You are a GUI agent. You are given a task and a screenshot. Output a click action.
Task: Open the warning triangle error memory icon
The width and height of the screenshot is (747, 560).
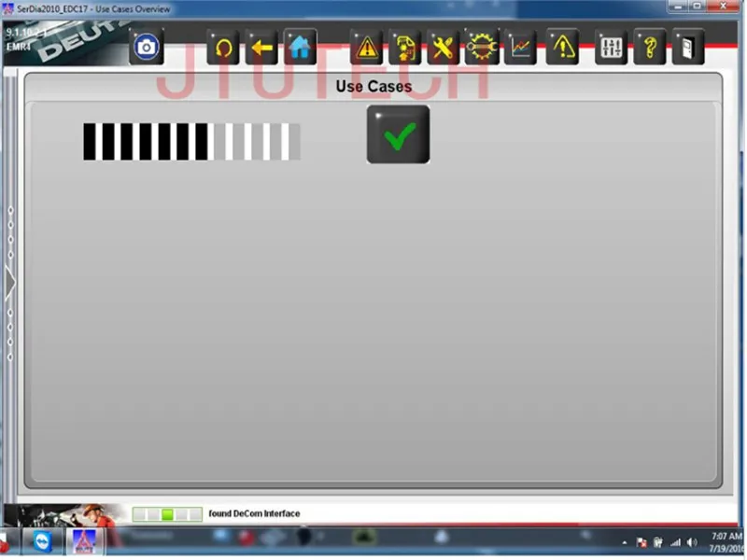click(366, 48)
